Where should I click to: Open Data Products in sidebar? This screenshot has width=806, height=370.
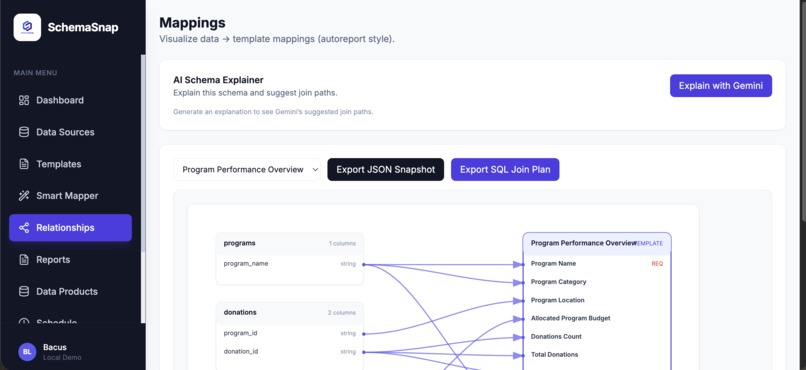70,291
